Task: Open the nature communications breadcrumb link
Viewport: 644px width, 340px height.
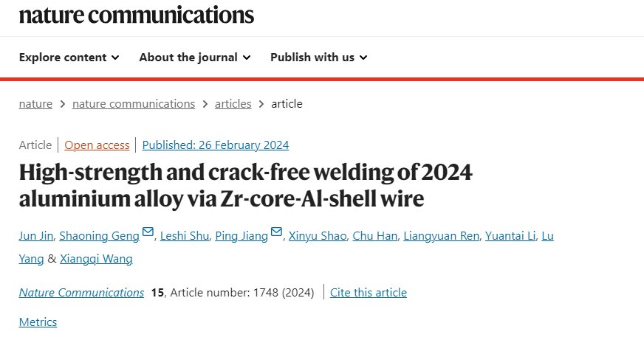Action: [134, 104]
